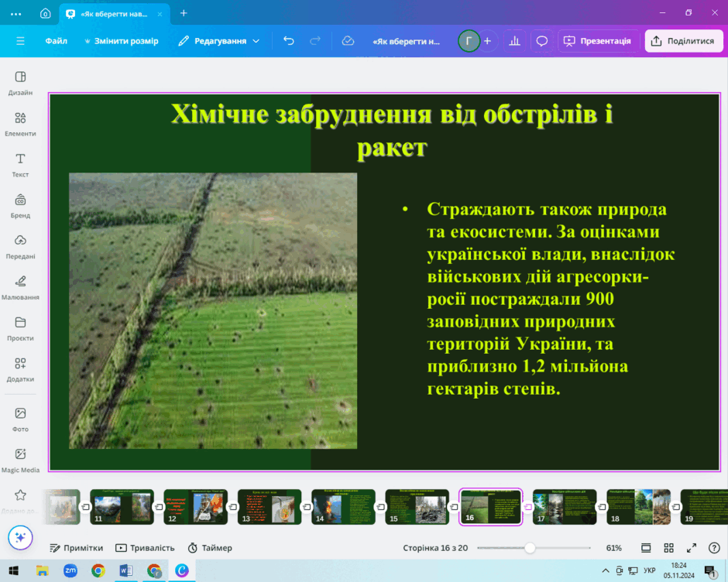The width and height of the screenshot is (728, 582).
Task: Adjust the zoom slider handle
Action: point(530,548)
